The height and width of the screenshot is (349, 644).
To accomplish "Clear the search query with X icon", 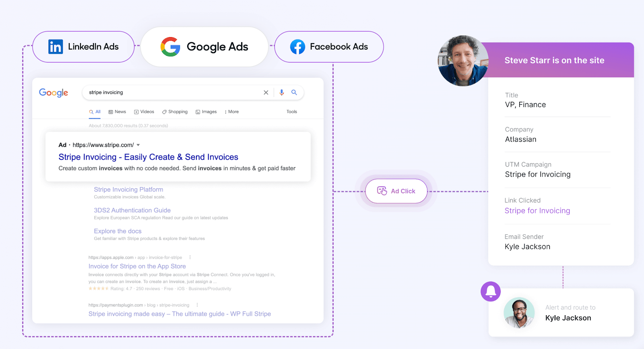I will coord(266,93).
